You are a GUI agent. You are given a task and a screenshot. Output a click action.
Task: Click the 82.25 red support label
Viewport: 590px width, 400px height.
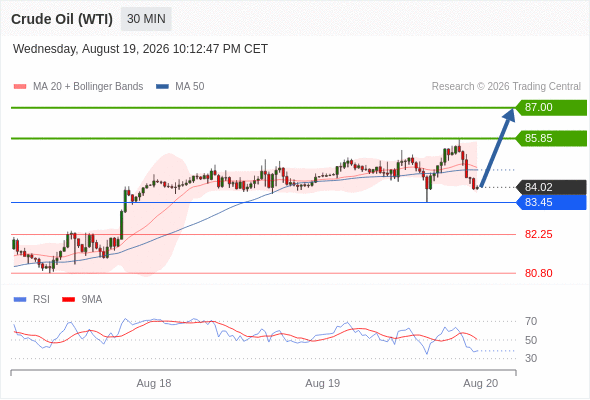click(x=538, y=234)
